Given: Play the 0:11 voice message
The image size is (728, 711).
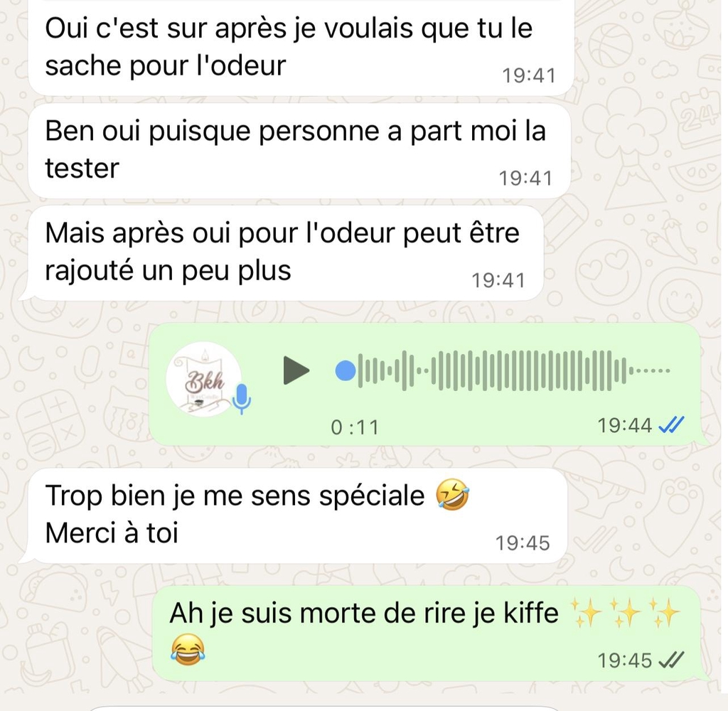Looking at the screenshot, I should (x=296, y=370).
